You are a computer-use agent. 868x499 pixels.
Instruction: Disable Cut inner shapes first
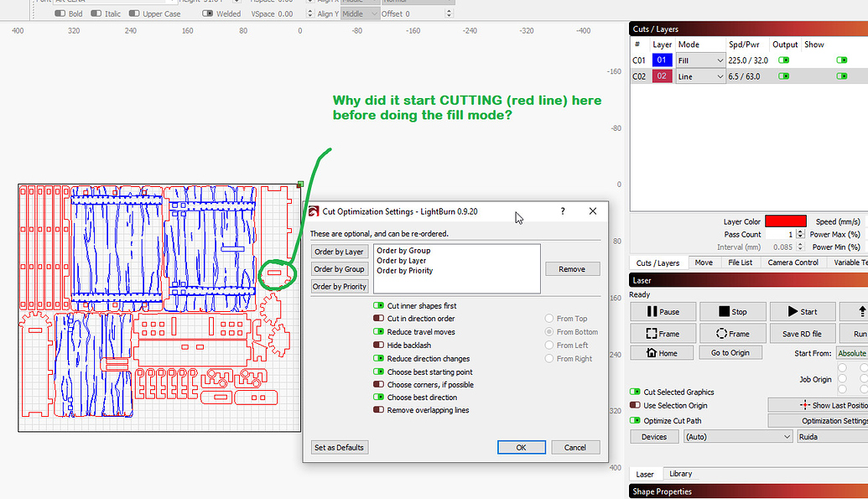(380, 305)
